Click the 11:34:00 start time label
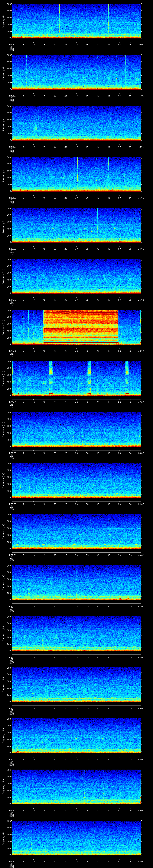 click(x=12, y=300)
